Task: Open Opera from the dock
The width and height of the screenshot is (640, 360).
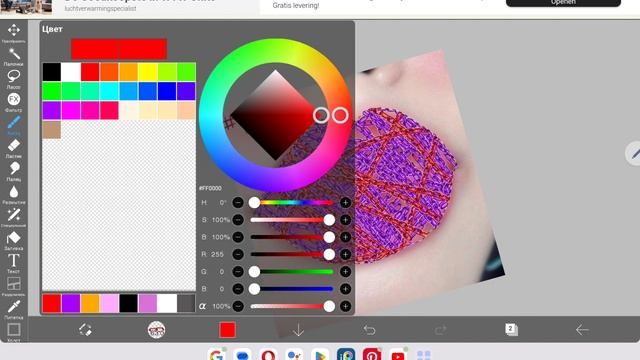Action: pyautogui.click(x=268, y=354)
